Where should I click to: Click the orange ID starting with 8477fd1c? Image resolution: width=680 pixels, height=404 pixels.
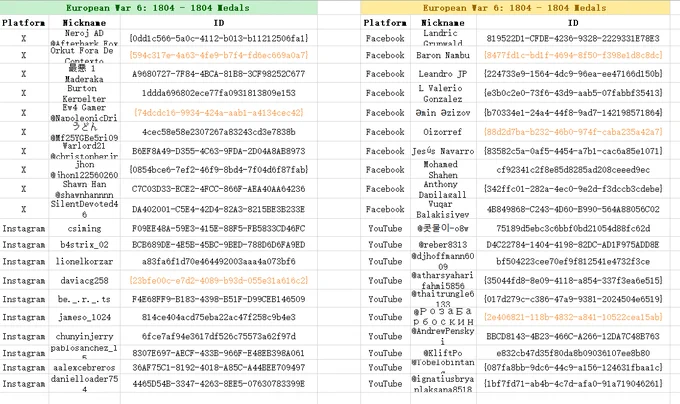coord(573,55)
